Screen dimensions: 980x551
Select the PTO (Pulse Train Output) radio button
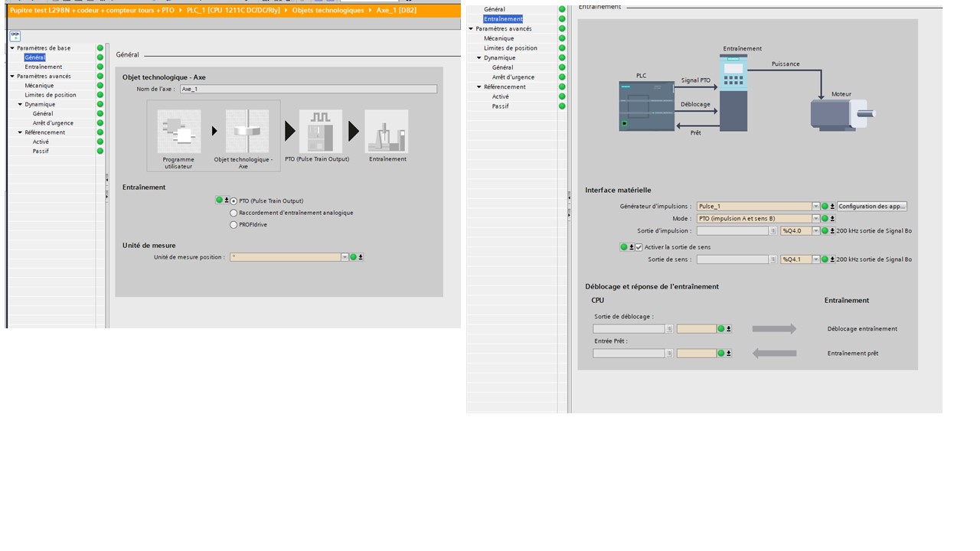[x=234, y=201]
